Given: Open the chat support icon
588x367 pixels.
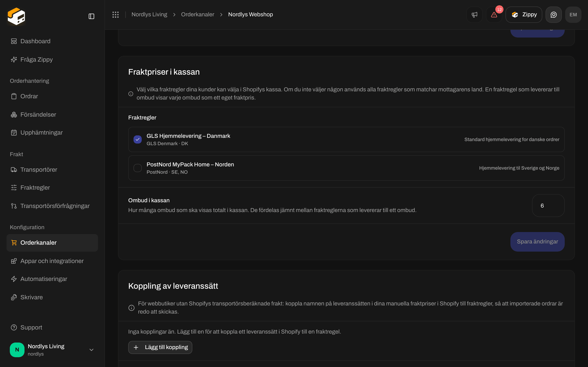Looking at the screenshot, I should coord(553,14).
